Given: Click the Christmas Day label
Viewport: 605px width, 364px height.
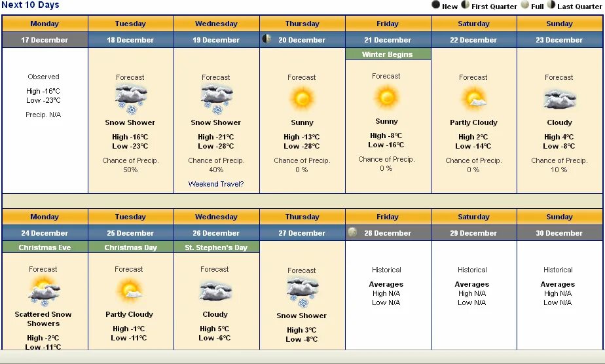Looking at the screenshot, I should pyautogui.click(x=131, y=247).
